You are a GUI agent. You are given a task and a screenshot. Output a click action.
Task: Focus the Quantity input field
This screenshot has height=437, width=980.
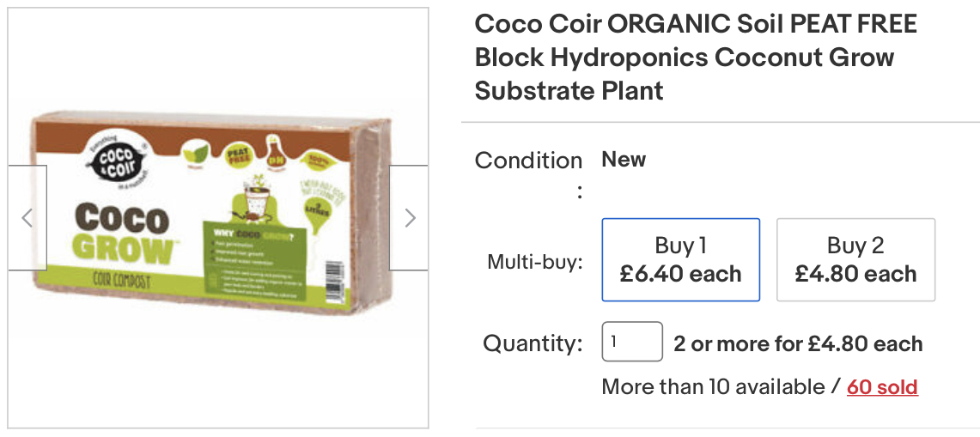pos(631,342)
